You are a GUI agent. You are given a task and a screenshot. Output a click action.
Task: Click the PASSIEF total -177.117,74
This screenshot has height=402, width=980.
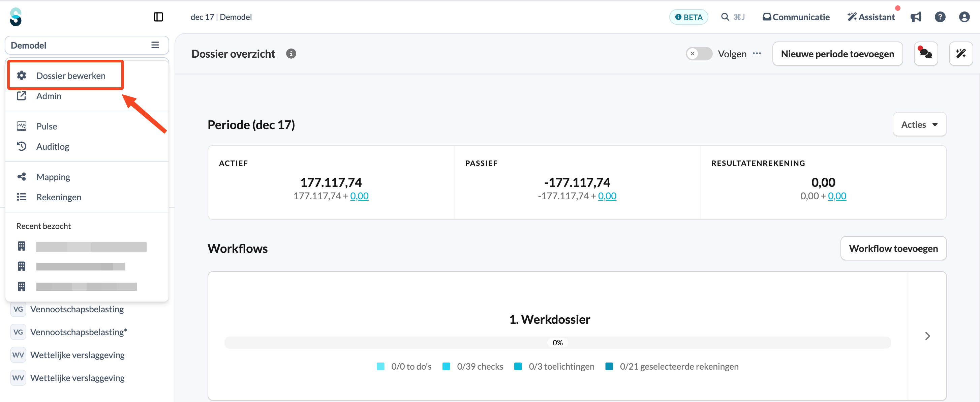pos(577,182)
